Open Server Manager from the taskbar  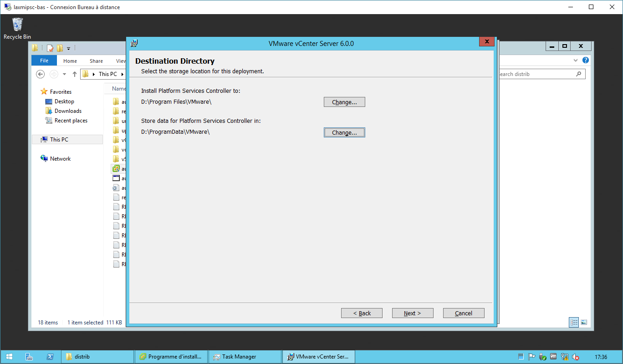29,357
